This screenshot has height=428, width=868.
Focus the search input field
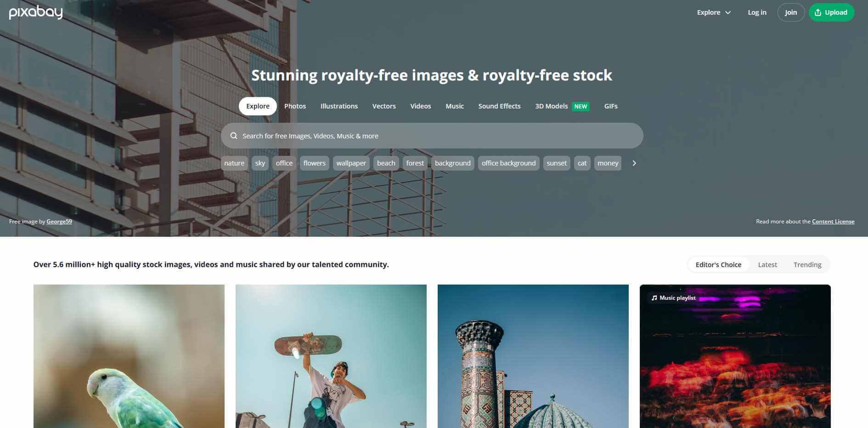pos(432,136)
